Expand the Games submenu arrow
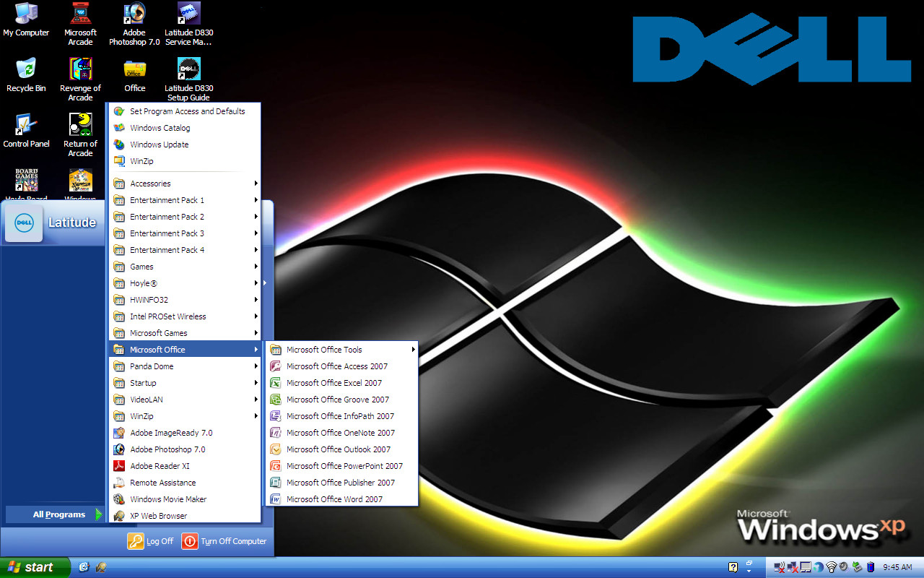924x578 pixels. [256, 267]
